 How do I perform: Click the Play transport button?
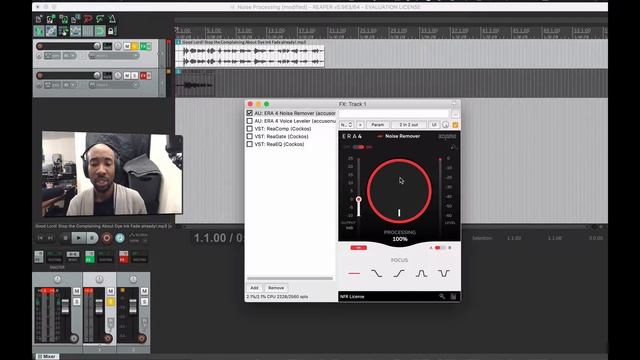[79, 238]
